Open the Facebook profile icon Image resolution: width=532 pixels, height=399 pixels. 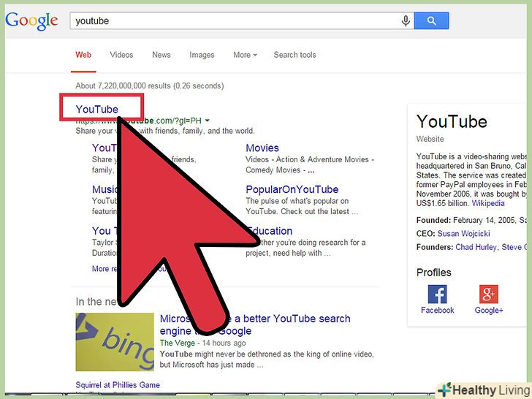point(437,294)
